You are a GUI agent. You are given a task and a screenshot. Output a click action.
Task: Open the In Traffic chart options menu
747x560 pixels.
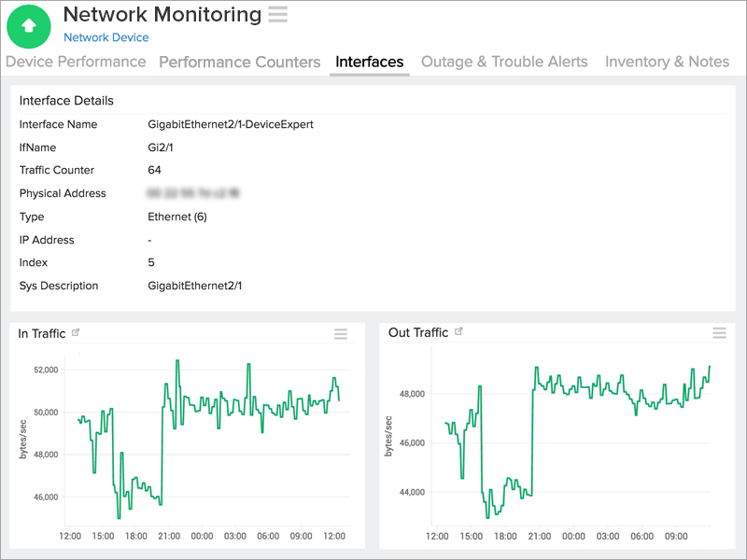coord(341,333)
